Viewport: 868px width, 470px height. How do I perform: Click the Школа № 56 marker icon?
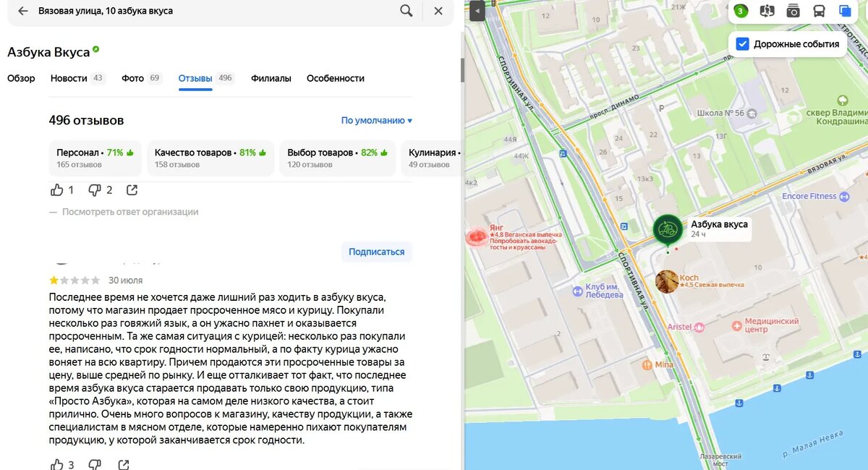pos(752,114)
